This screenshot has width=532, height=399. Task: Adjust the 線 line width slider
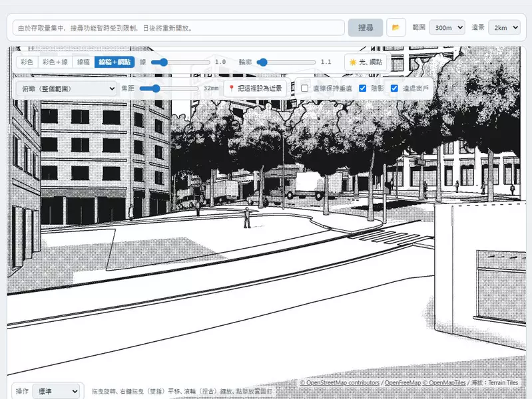[x=180, y=62]
